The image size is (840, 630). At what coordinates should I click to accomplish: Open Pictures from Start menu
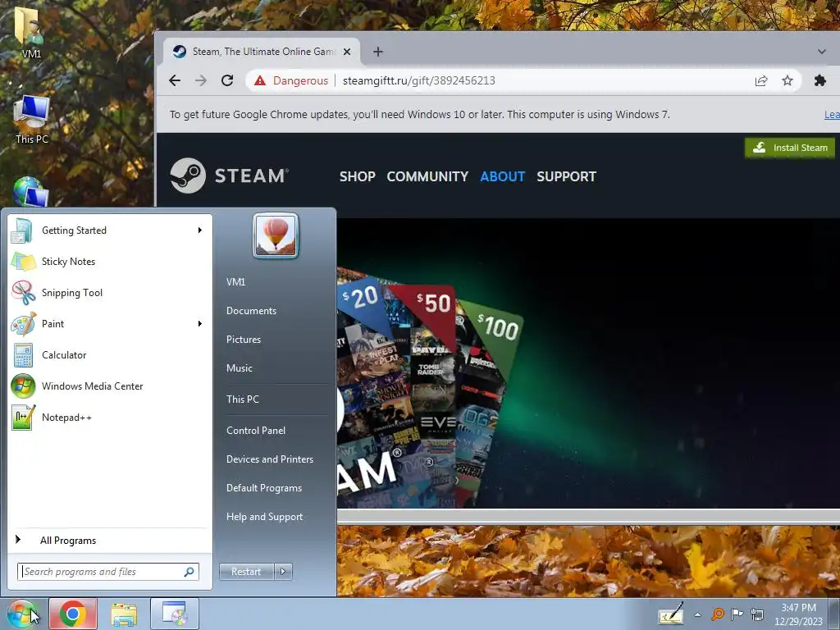point(243,340)
